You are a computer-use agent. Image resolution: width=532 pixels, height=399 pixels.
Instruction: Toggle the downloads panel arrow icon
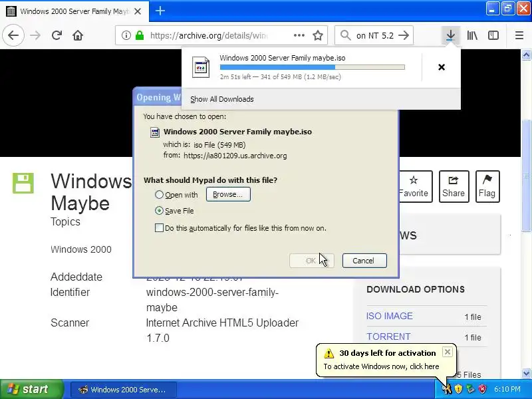(450, 35)
